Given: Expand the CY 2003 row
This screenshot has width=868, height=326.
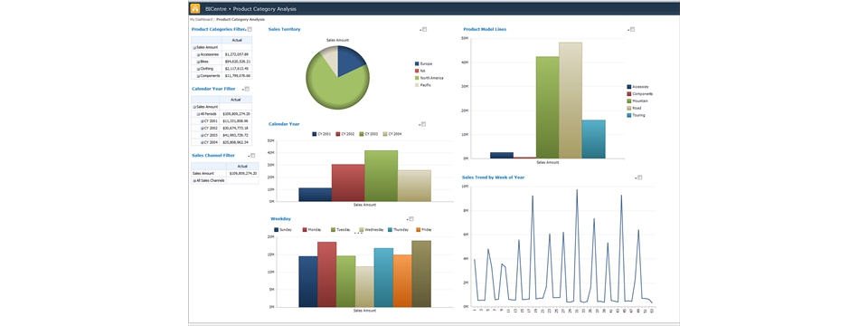Looking at the screenshot, I should (x=202, y=135).
